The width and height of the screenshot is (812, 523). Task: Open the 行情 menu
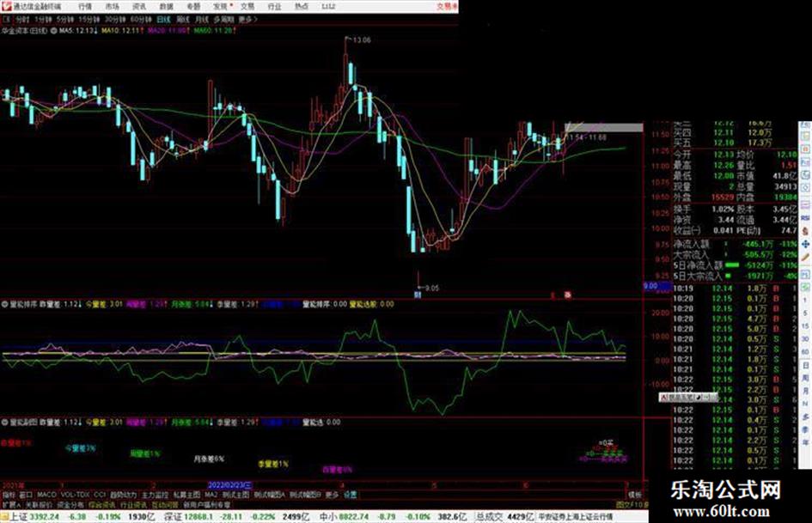(x=85, y=6)
